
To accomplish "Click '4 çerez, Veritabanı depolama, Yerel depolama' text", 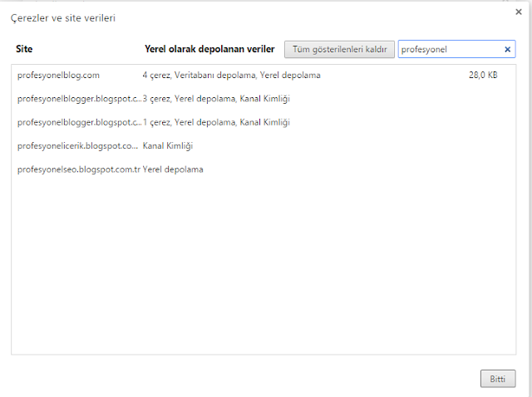I will tap(231, 76).
